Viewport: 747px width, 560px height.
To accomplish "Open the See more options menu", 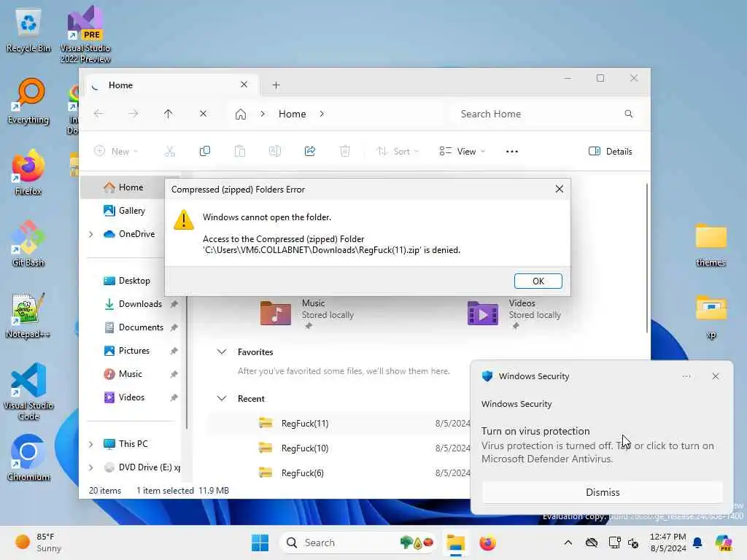I will pos(511,152).
